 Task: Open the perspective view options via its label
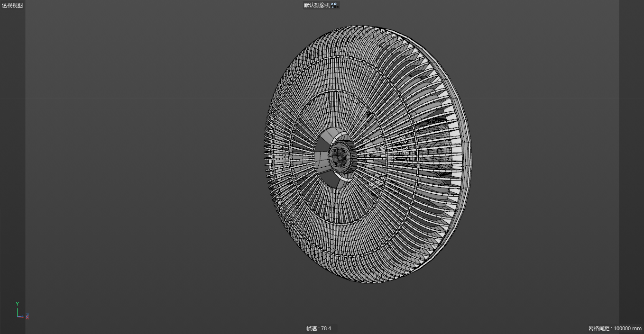point(11,5)
